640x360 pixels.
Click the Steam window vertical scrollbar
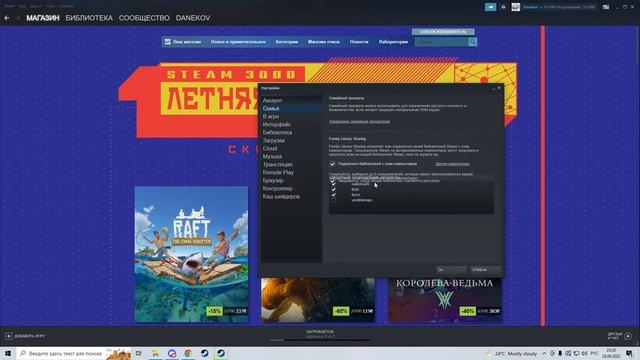(638, 45)
